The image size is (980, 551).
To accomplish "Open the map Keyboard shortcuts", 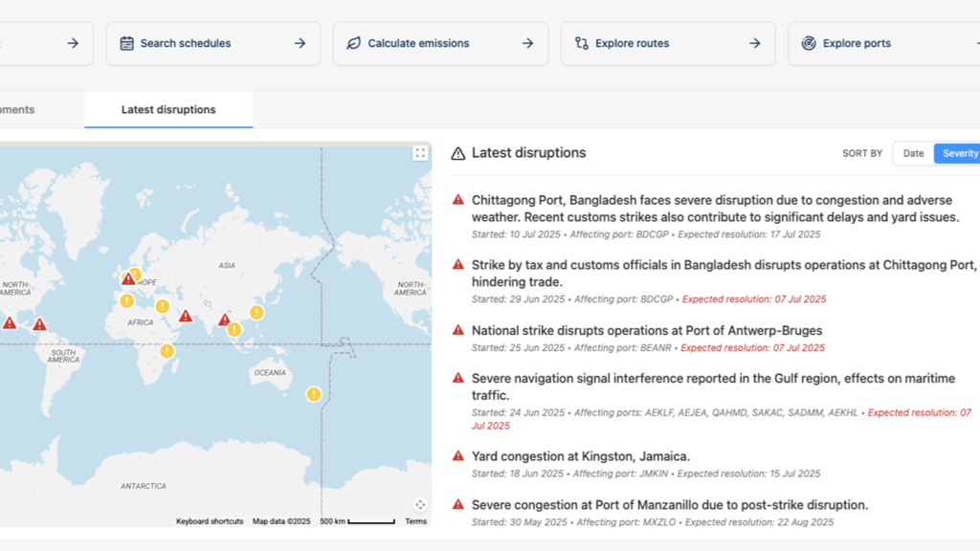I will (210, 521).
